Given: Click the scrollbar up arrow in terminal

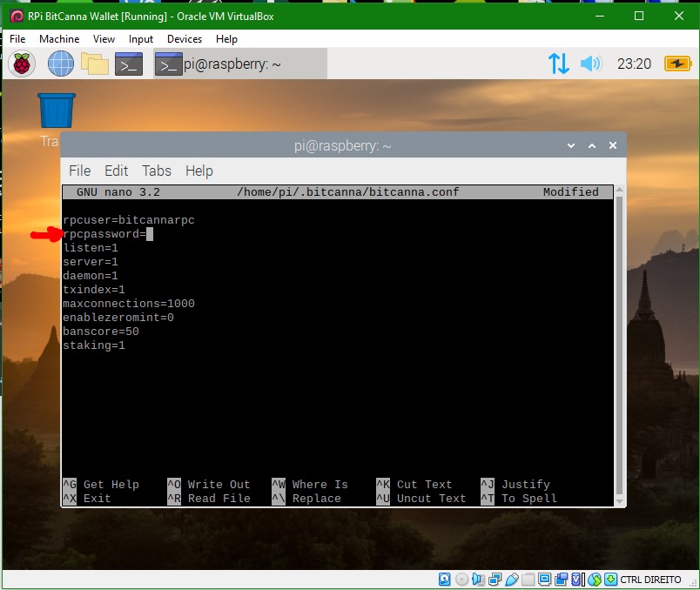Looking at the screenshot, I should point(619,190).
